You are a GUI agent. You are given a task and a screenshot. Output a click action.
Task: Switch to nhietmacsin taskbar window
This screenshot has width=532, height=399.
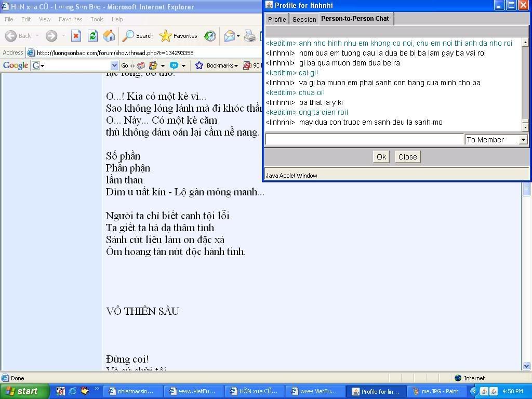click(x=132, y=391)
